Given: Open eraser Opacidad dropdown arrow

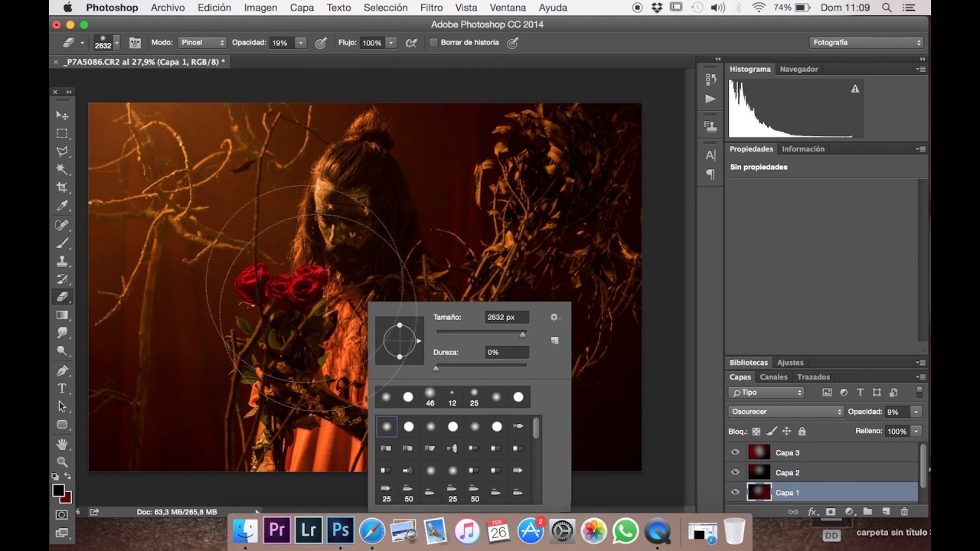Looking at the screenshot, I should (301, 43).
